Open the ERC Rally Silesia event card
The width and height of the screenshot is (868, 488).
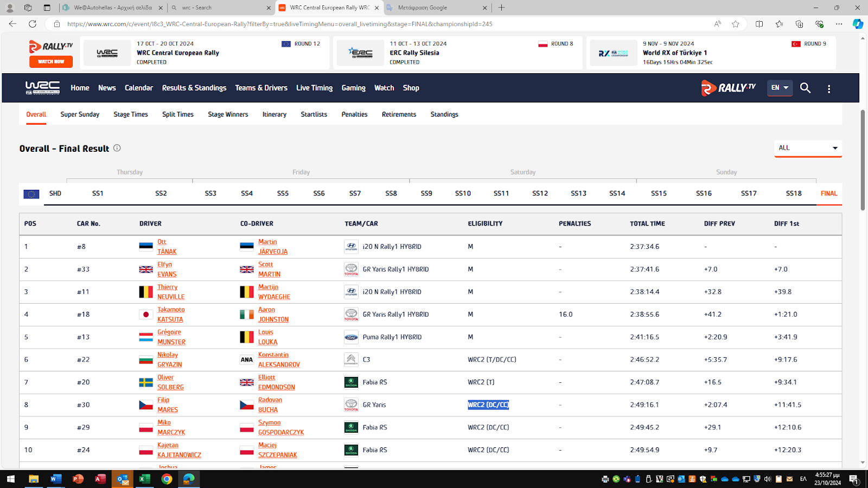[x=458, y=53]
